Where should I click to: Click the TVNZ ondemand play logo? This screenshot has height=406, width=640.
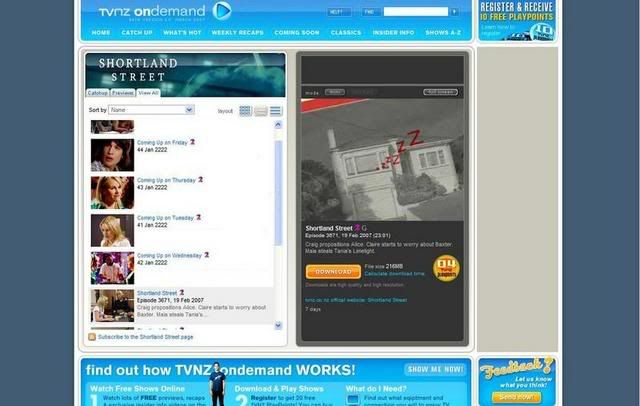[222, 11]
